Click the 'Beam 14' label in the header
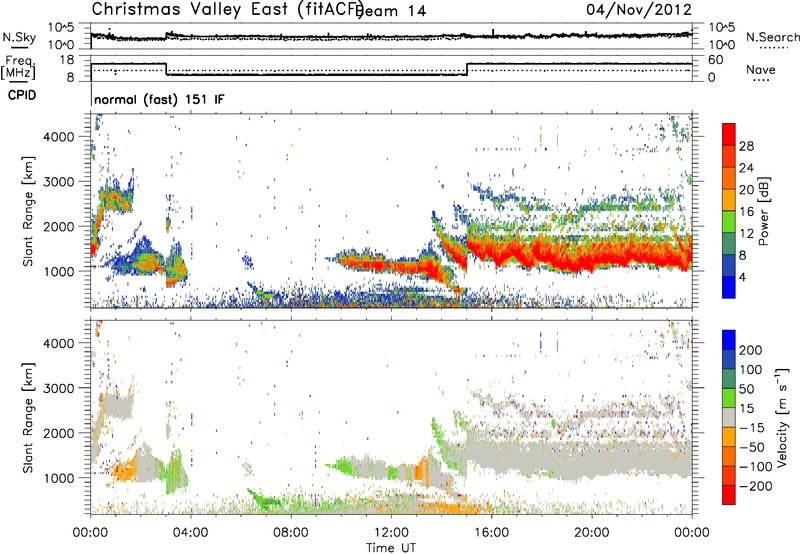This screenshot has width=800, height=554. click(x=392, y=11)
